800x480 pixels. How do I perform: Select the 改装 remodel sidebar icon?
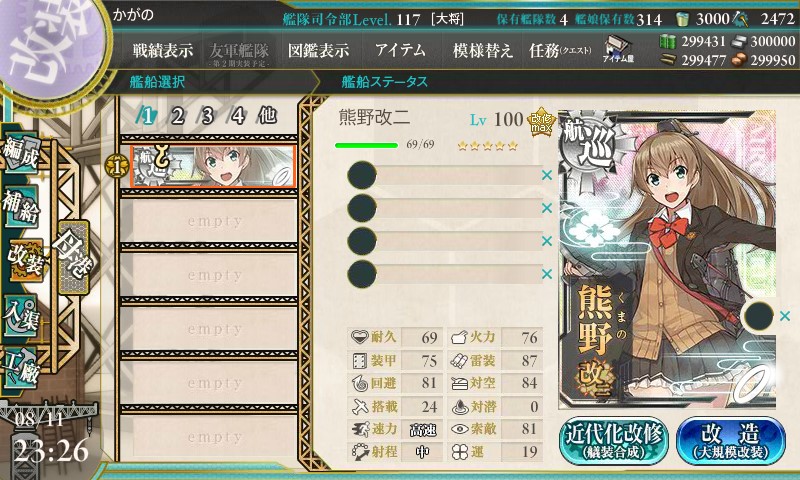pos(24,259)
